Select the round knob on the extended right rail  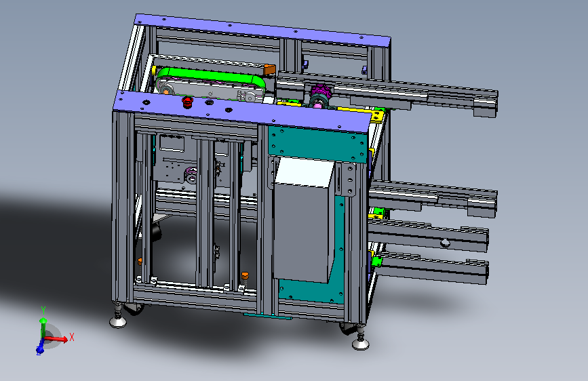[x=445, y=243]
